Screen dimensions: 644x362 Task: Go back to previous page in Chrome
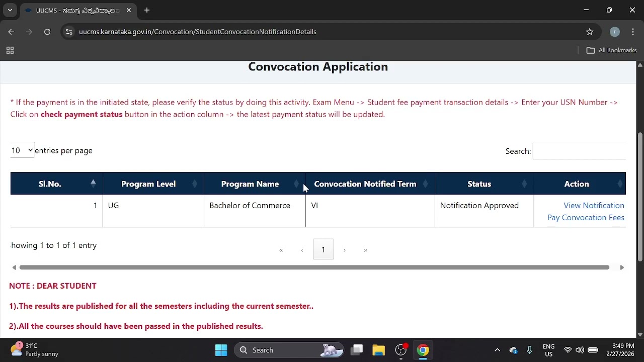(x=11, y=32)
